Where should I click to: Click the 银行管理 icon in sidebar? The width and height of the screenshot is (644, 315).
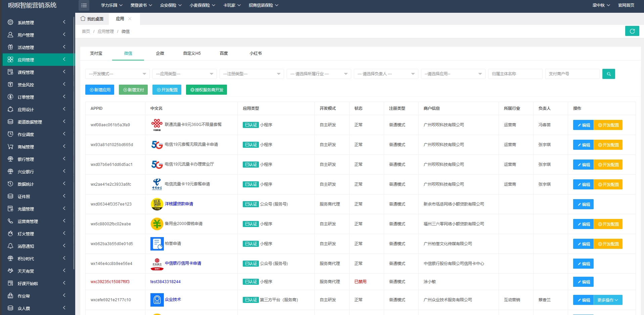point(10,159)
